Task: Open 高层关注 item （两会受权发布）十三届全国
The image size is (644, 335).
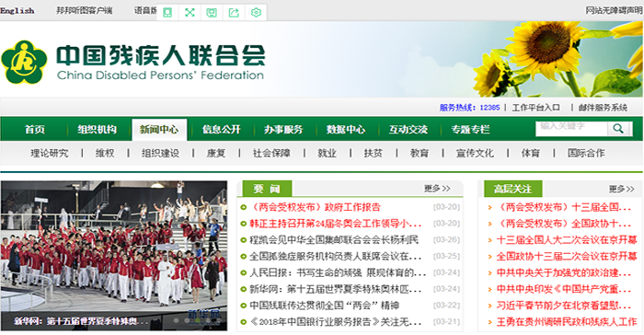Action: pos(564,207)
